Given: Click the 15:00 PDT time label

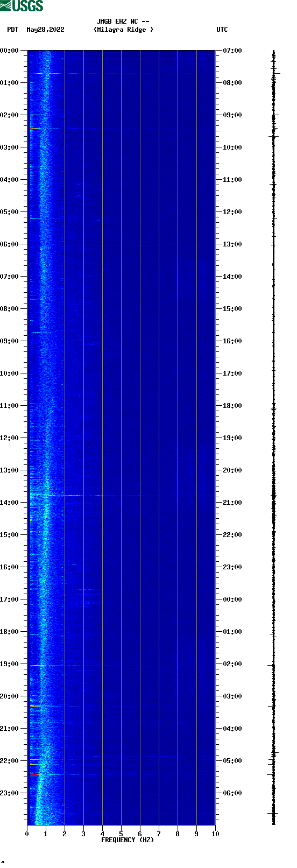Looking at the screenshot, I should (10, 535).
